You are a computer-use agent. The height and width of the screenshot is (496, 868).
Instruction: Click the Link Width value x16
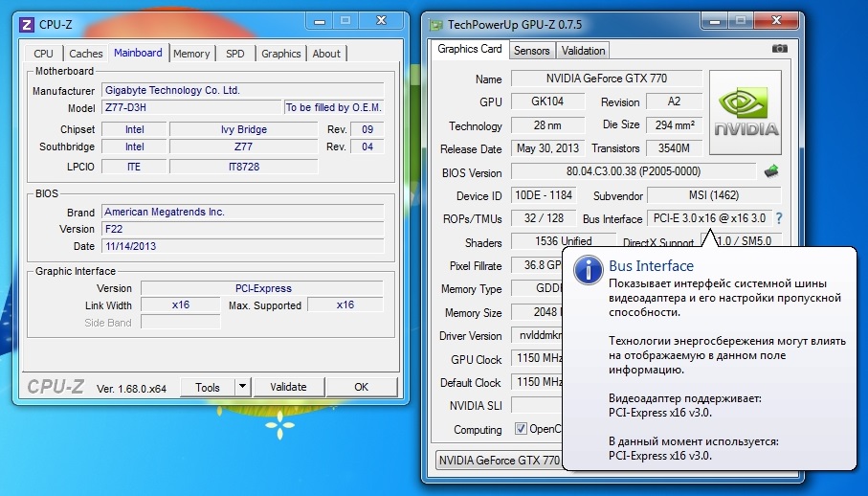(181, 305)
